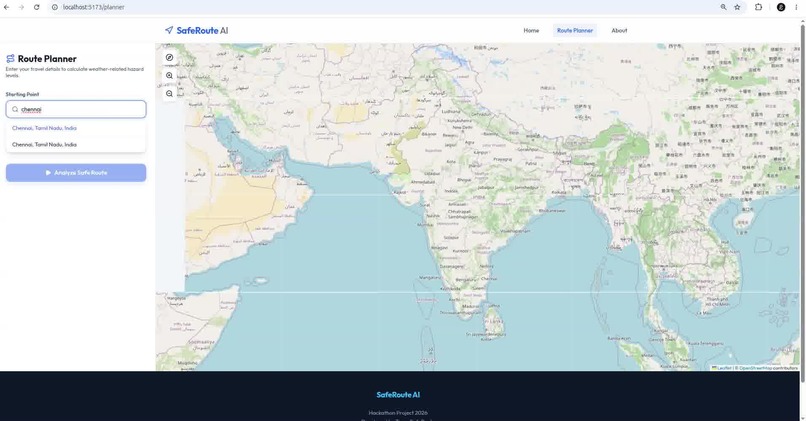Click the Visakhapatnam label on the map
806x421 pixels.
[515, 231]
